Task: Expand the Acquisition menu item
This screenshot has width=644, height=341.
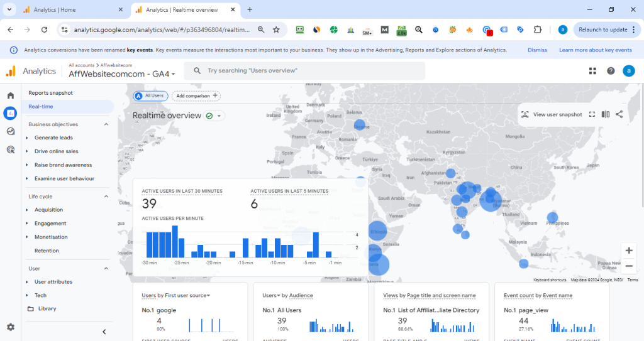Action: [x=48, y=210]
